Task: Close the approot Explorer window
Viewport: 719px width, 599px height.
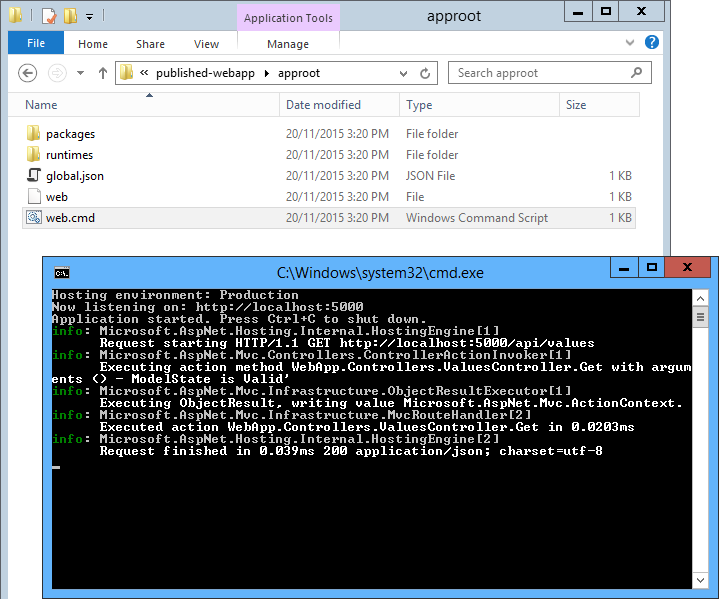Action: point(642,11)
